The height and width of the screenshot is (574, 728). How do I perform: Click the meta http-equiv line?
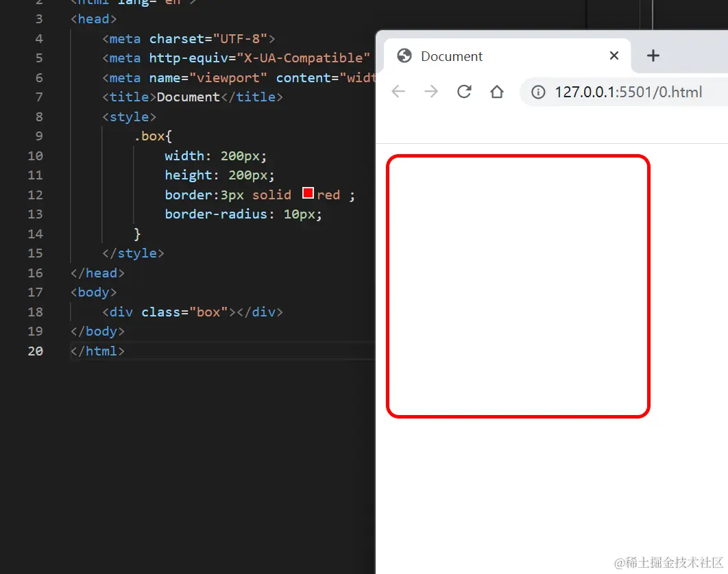coord(236,58)
